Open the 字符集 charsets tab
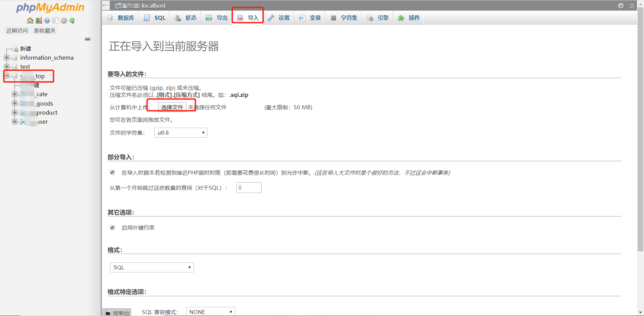This screenshot has height=316, width=644. pos(344,18)
